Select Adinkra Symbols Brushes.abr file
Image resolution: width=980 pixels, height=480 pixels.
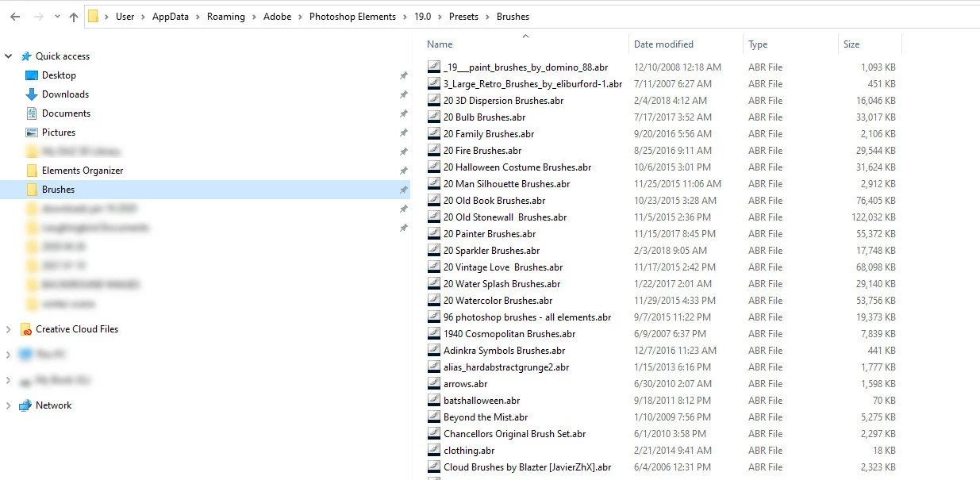point(504,351)
